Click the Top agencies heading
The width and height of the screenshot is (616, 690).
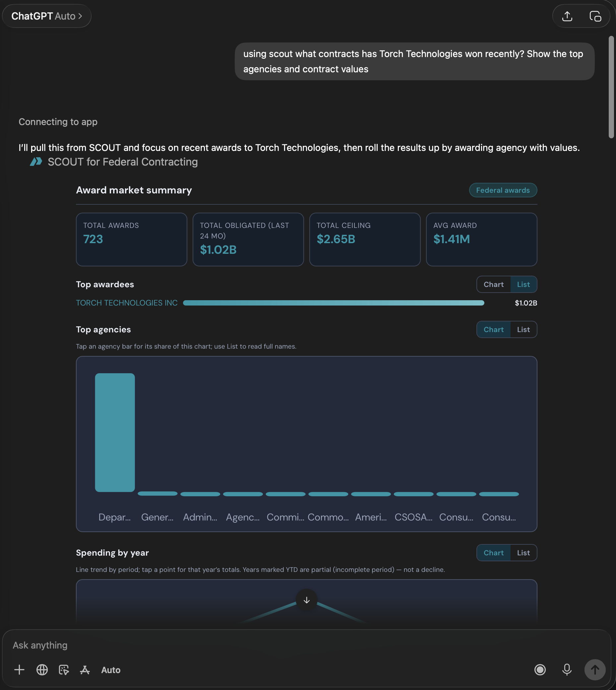103,329
